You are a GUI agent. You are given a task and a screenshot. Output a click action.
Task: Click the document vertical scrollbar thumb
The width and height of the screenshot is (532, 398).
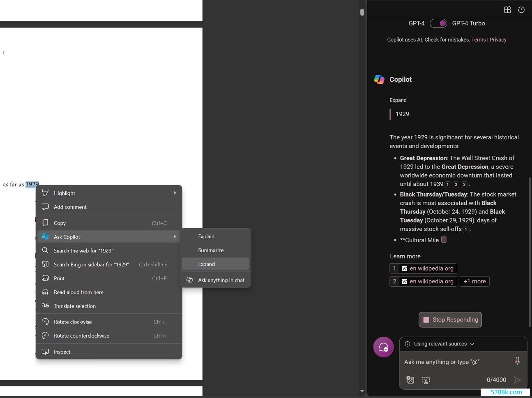tap(362, 12)
